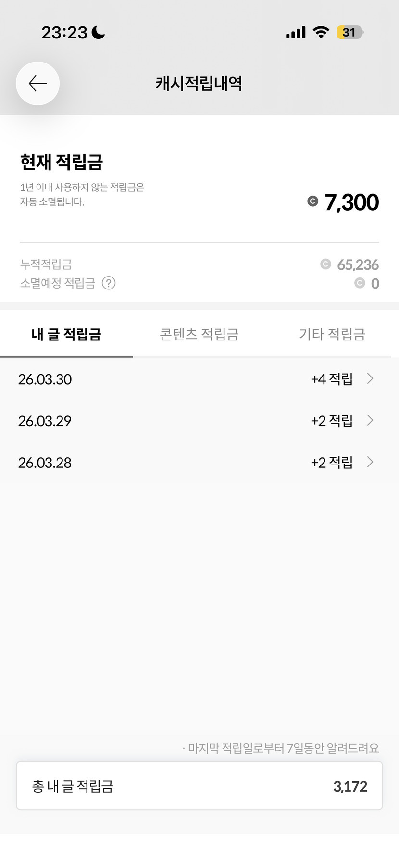399x868 pixels.
Task: Open help for 소멸예정 적립금 question icon
Action: [109, 283]
